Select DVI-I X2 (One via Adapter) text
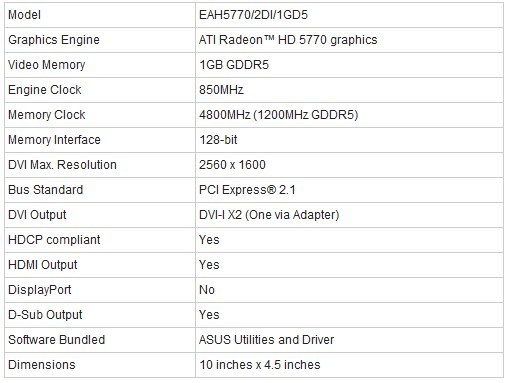Screen dimensions: 507x383 pyautogui.click(x=269, y=215)
